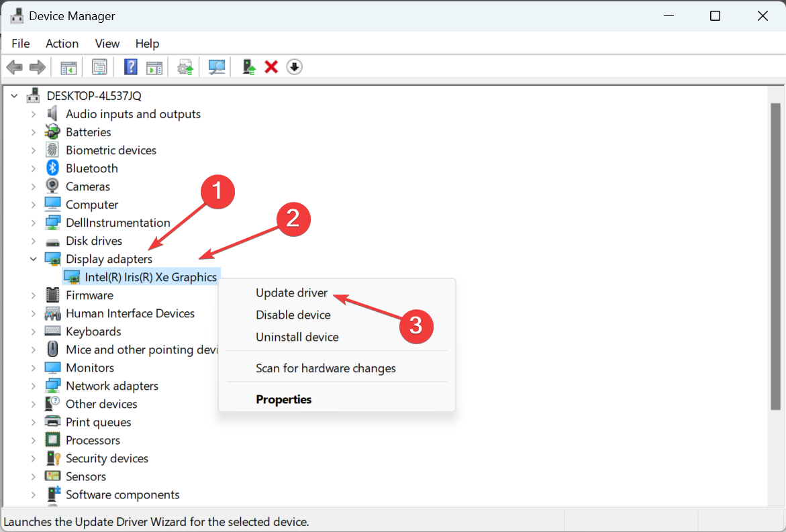This screenshot has height=532, width=786.
Task: Select the Monitors label
Action: [90, 368]
